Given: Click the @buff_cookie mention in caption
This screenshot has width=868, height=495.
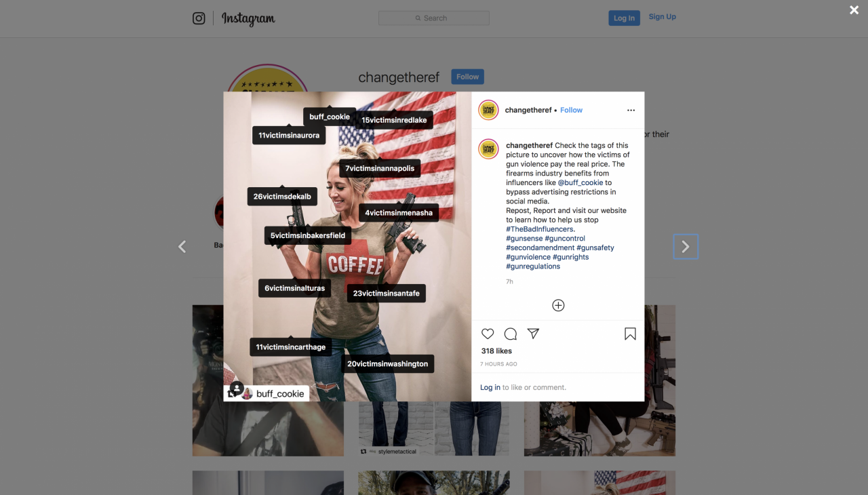Looking at the screenshot, I should (580, 182).
